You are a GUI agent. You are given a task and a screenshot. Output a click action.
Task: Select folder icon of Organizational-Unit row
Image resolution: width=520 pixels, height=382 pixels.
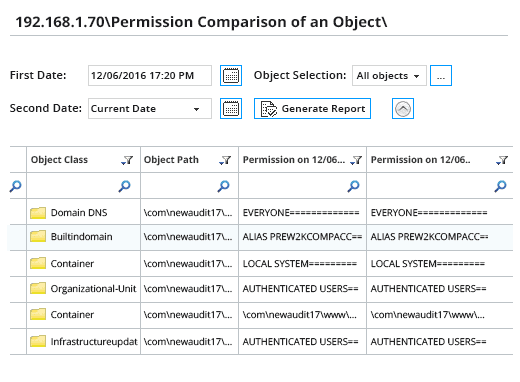coord(38,288)
